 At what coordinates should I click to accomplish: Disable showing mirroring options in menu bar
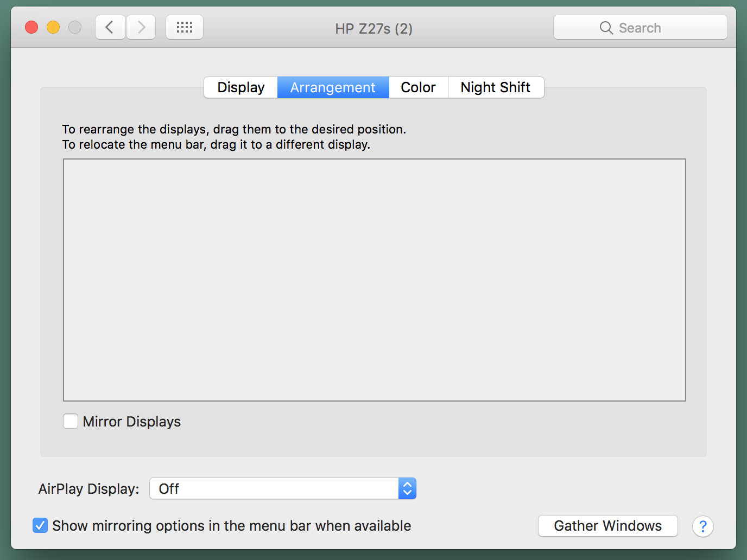(x=40, y=525)
